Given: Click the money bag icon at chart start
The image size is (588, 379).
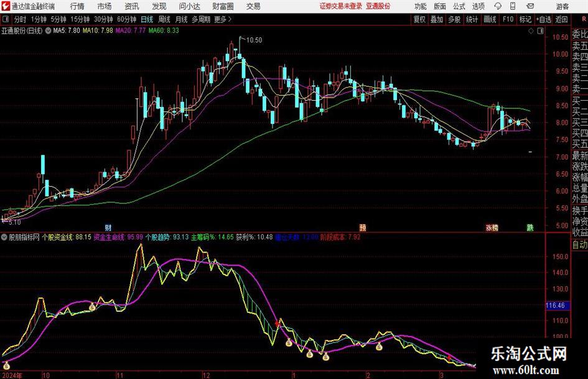Looking at the screenshot, I should pyautogui.click(x=6, y=365).
